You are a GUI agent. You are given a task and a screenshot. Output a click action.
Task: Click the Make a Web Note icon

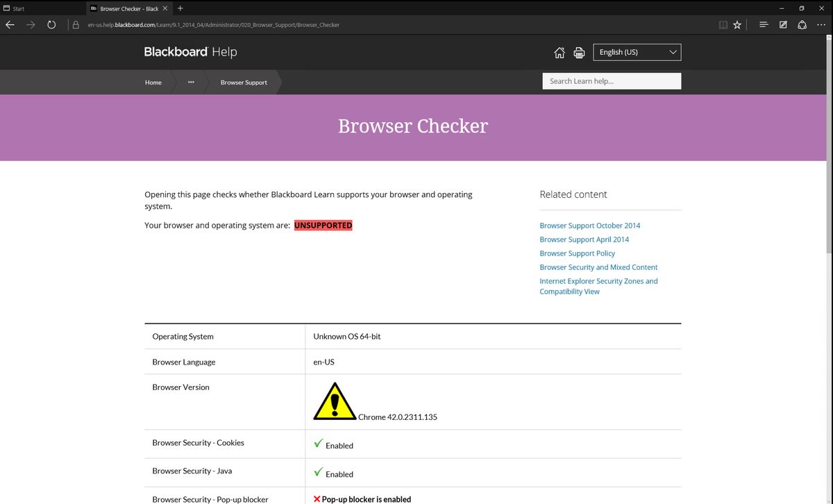[783, 25]
